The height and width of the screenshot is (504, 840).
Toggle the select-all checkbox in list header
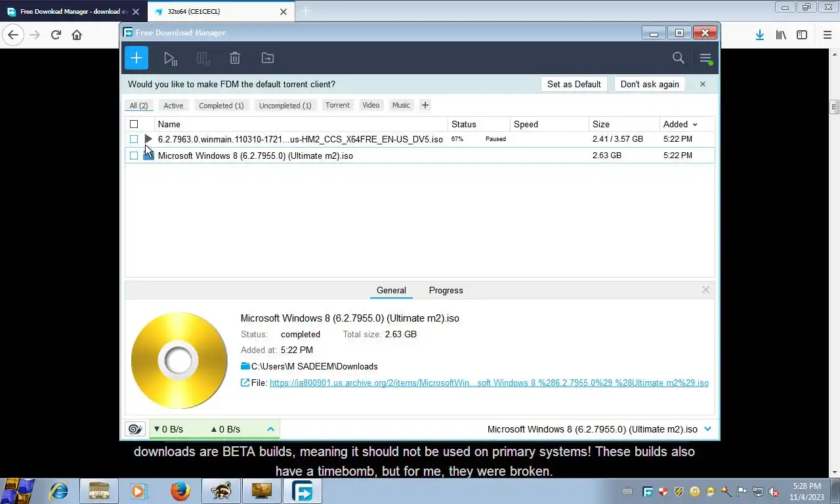tap(134, 124)
